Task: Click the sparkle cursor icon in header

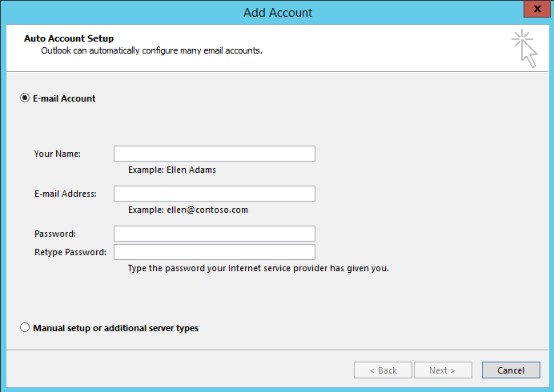Action: [x=524, y=49]
